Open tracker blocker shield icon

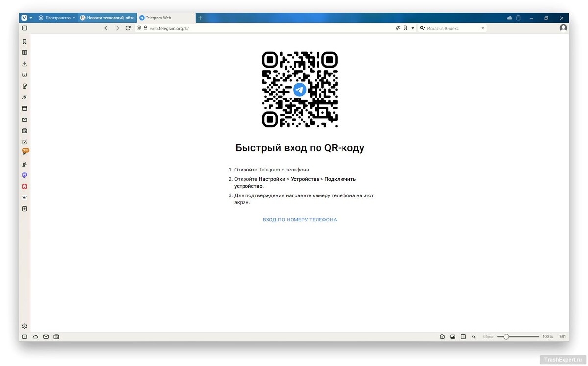pos(139,28)
